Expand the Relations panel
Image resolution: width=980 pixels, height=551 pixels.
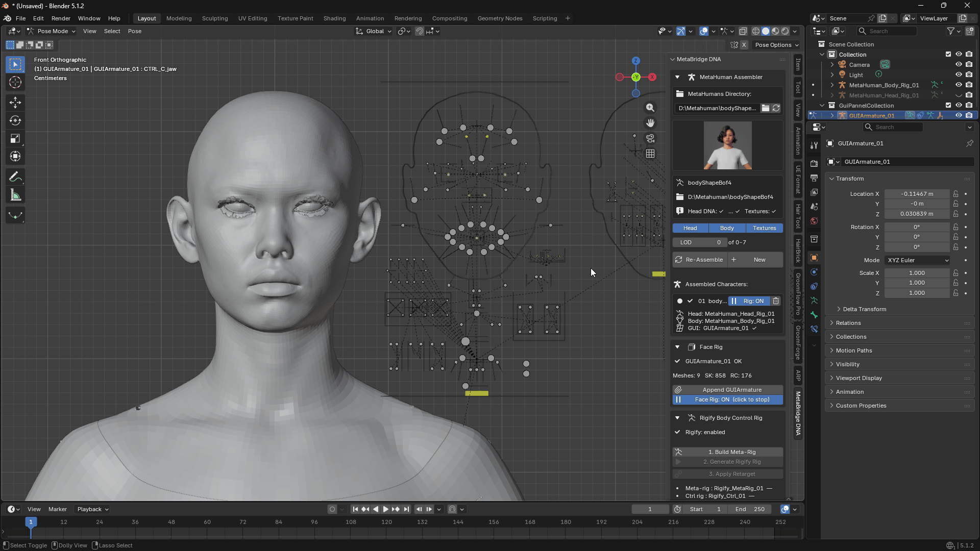coord(848,323)
